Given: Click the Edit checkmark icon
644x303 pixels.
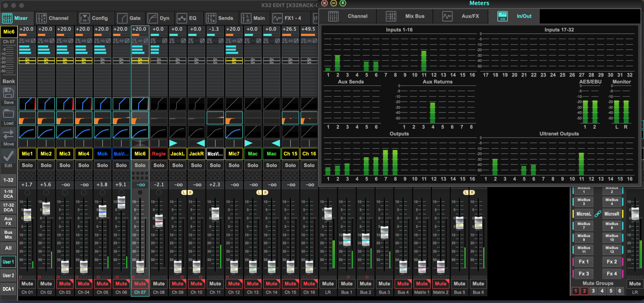Looking at the screenshot, I should tap(8, 156).
